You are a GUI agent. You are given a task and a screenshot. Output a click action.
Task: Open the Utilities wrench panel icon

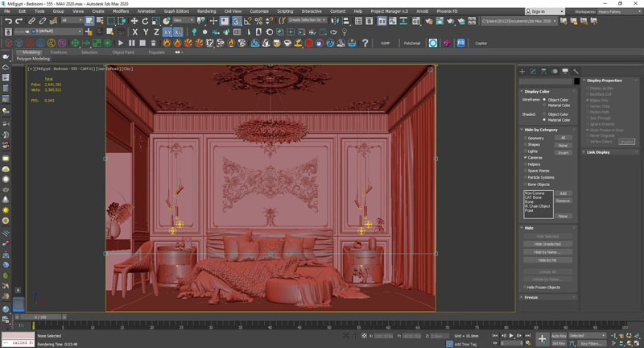click(576, 72)
